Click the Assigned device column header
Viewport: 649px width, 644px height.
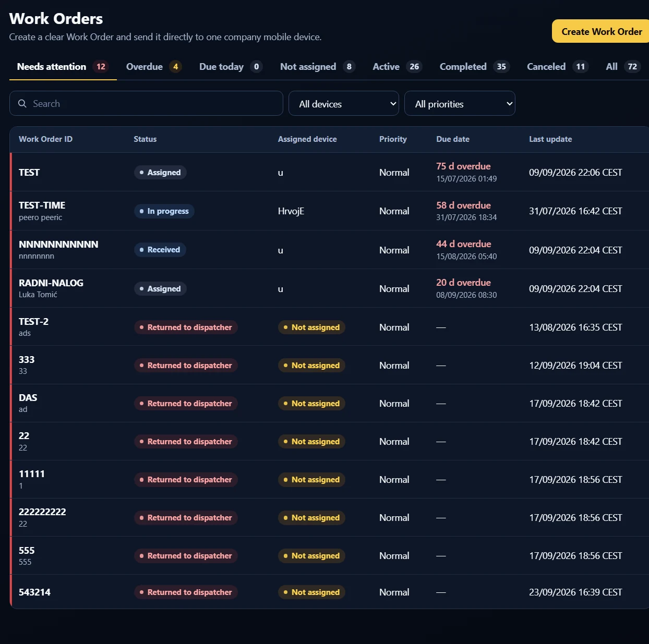(x=307, y=139)
